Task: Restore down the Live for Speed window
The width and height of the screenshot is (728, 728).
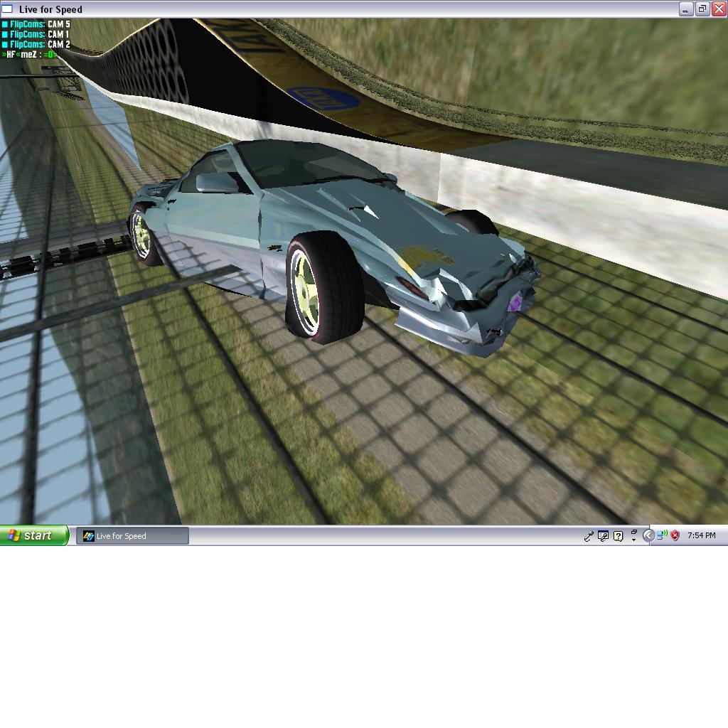Action: click(x=702, y=9)
